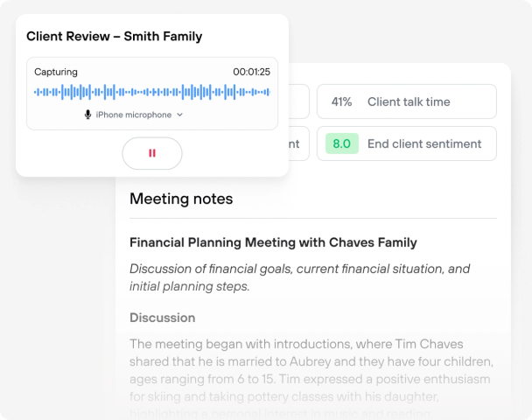Image resolution: width=532 pixels, height=420 pixels.
Task: Open Financial Planning Meeting with Chaves Family
Action: [x=273, y=242]
